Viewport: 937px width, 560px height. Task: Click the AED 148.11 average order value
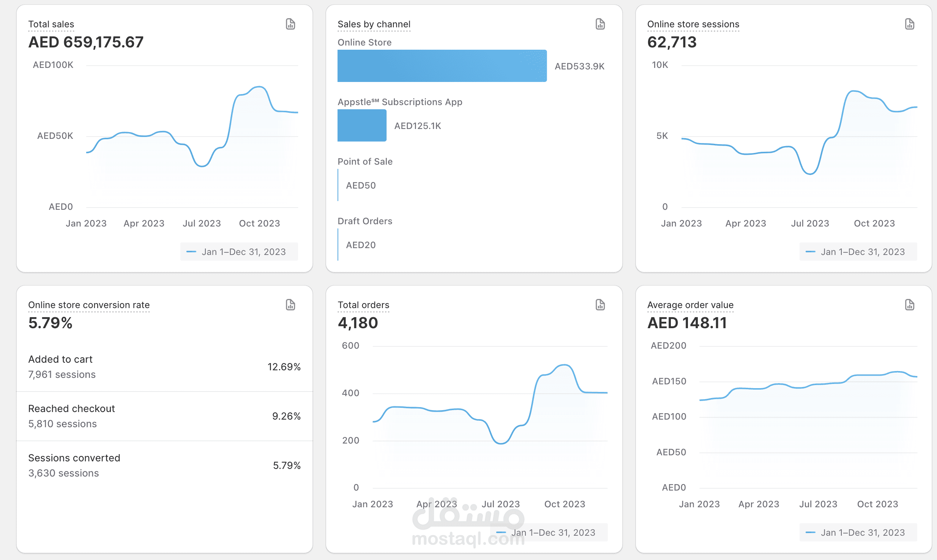tap(687, 323)
